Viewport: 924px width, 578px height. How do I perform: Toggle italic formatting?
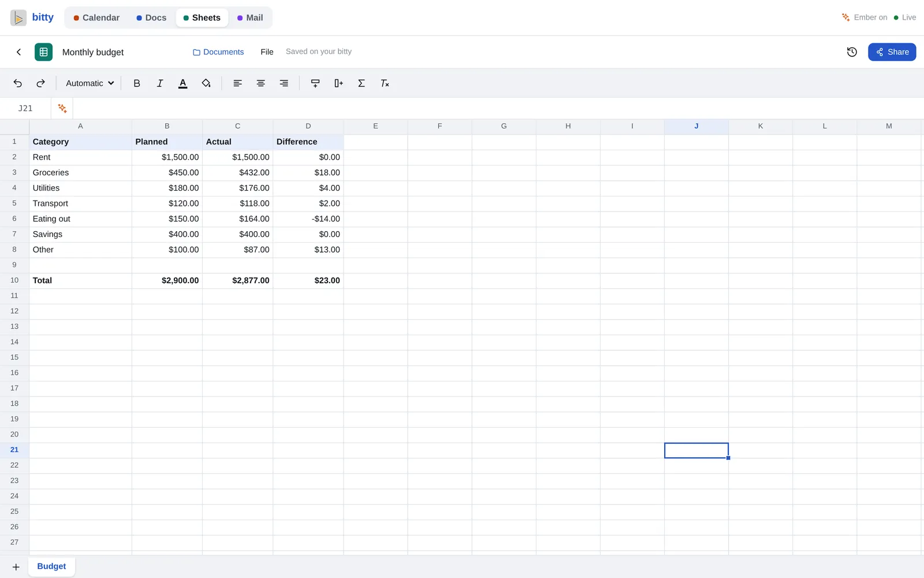tap(160, 83)
